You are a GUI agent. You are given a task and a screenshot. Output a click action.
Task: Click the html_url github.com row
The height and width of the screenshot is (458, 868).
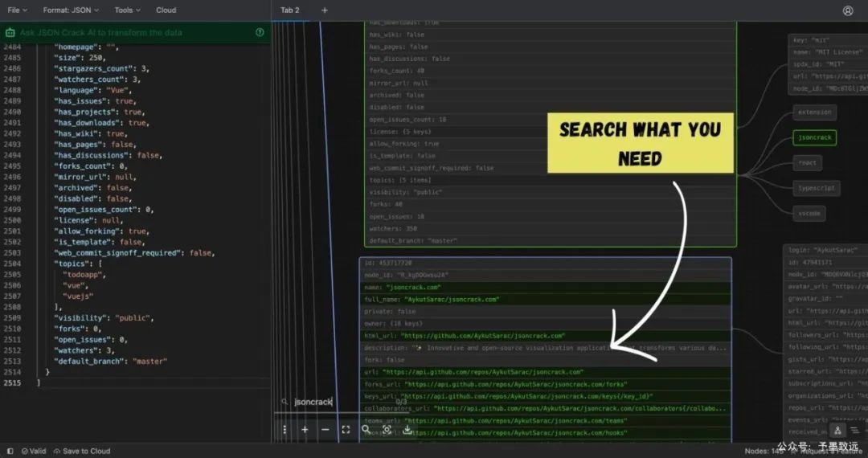pyautogui.click(x=545, y=336)
